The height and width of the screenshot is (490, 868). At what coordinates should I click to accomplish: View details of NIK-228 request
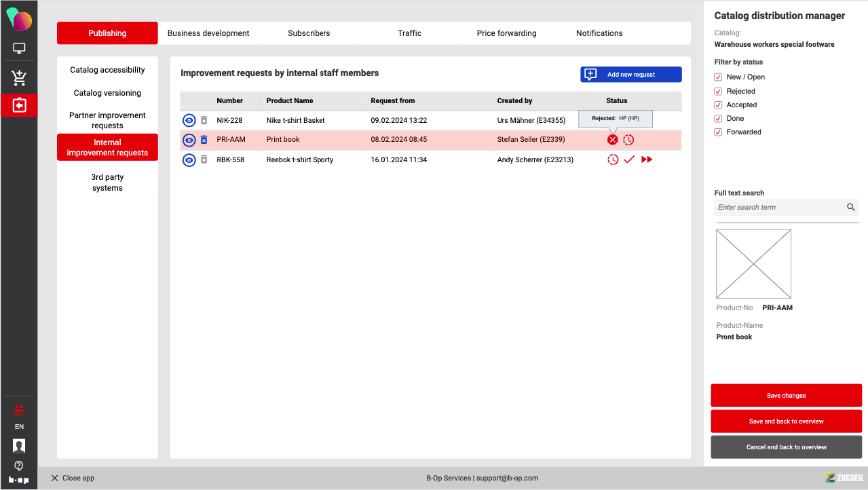(x=189, y=120)
